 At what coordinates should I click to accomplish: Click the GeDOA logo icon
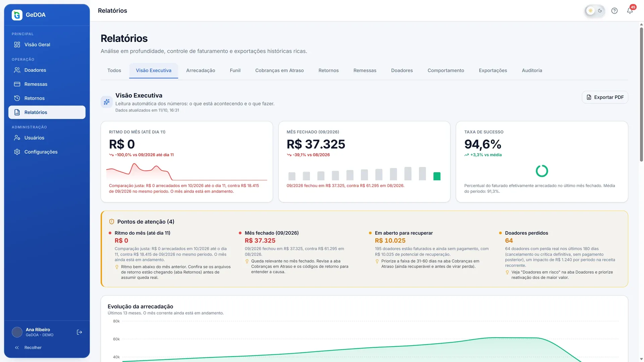[x=17, y=15]
